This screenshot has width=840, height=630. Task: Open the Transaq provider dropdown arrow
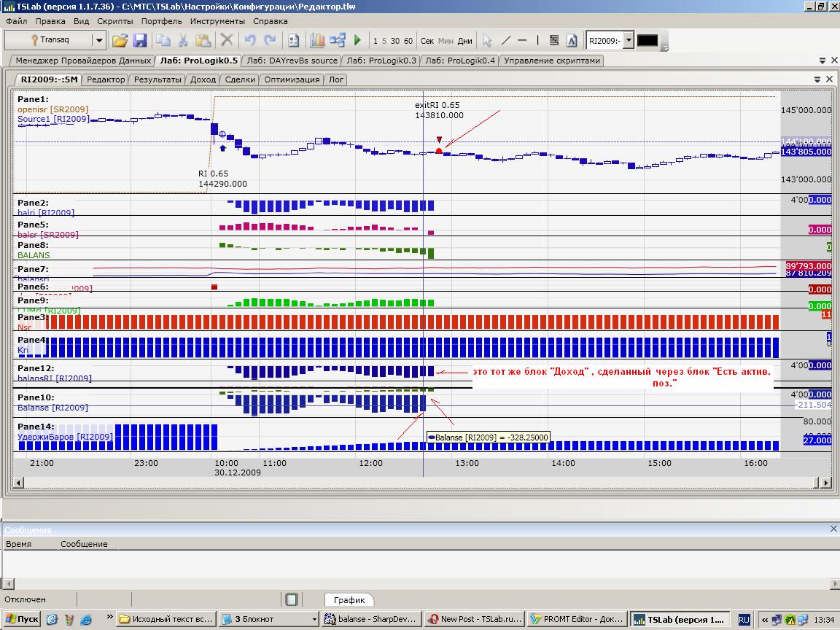click(98, 40)
